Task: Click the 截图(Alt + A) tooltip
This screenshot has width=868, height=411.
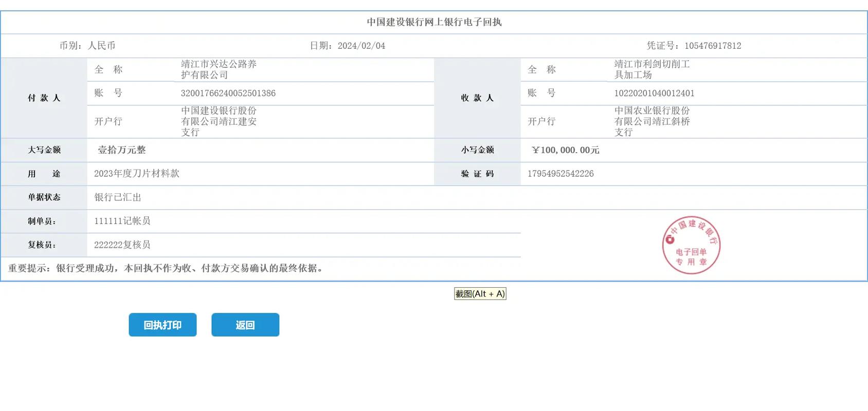Action: [x=480, y=294]
